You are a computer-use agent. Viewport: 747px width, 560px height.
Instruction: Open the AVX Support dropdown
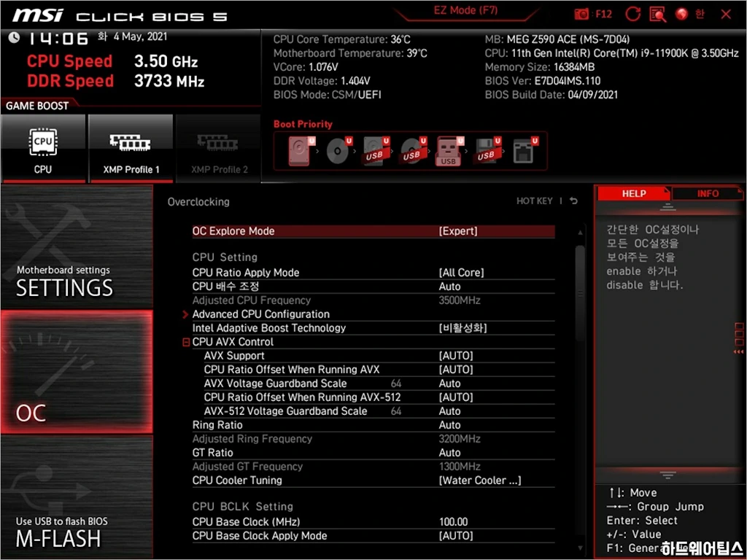379,356
